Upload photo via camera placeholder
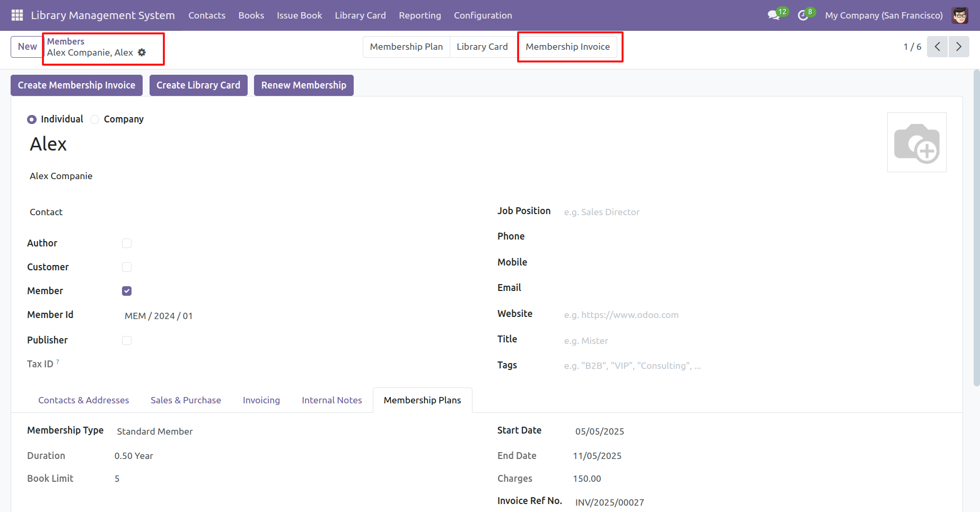 pos(916,143)
